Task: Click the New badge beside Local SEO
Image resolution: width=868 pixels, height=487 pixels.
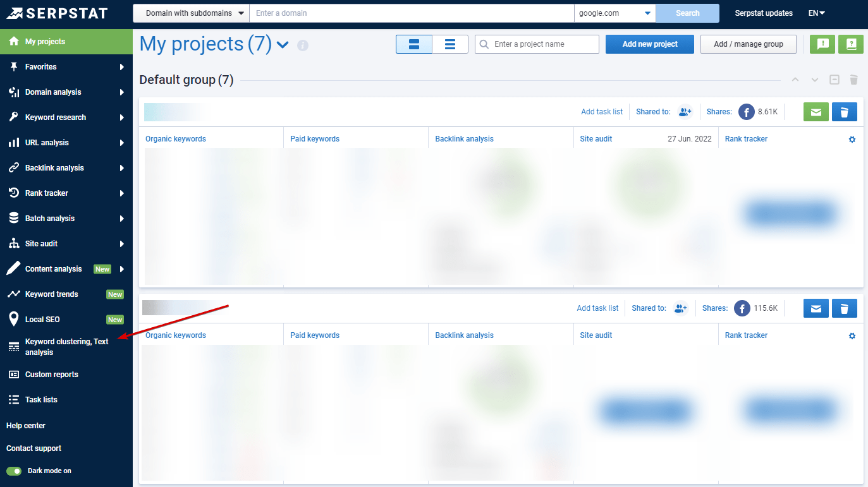Action: [115, 320]
